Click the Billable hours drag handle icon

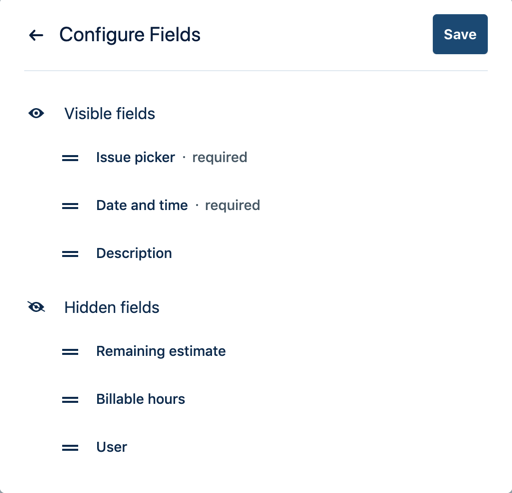click(x=70, y=399)
